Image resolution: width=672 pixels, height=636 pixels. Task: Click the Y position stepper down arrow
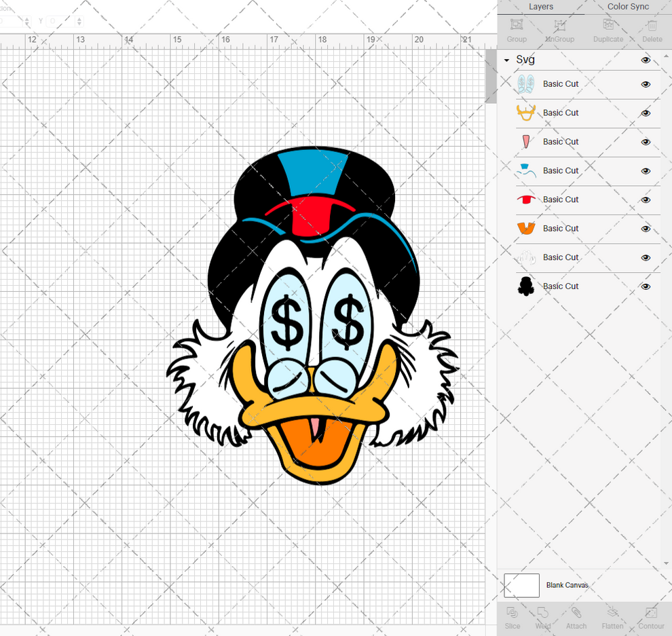79,24
